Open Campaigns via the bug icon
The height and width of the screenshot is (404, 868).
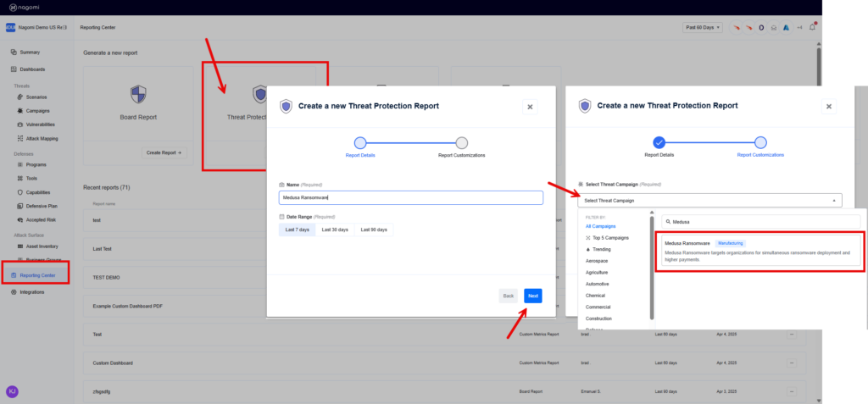[x=20, y=111]
